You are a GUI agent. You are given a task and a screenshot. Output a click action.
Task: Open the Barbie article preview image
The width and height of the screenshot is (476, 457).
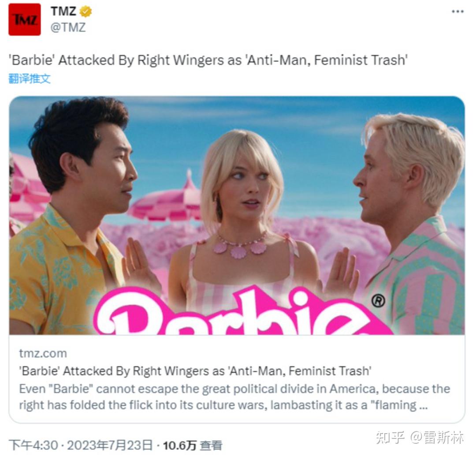point(237,215)
